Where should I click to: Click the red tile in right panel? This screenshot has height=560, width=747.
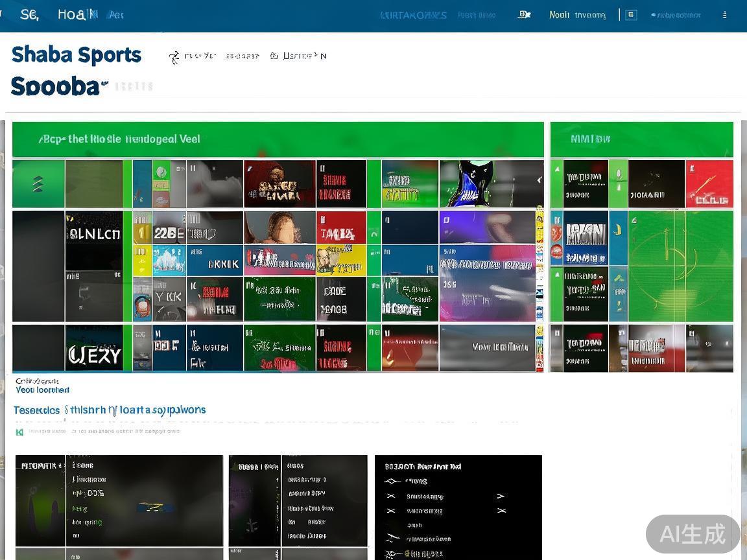(709, 184)
